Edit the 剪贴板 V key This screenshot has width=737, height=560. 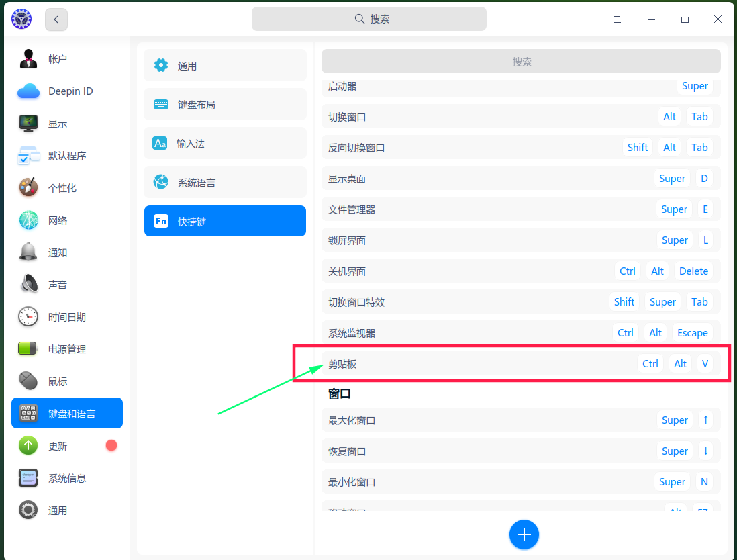click(x=705, y=364)
